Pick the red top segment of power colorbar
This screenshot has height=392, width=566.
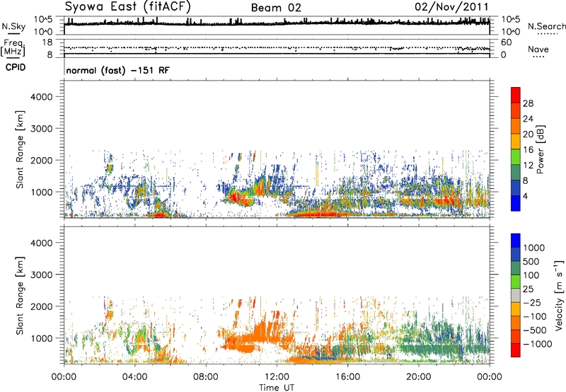(x=516, y=95)
